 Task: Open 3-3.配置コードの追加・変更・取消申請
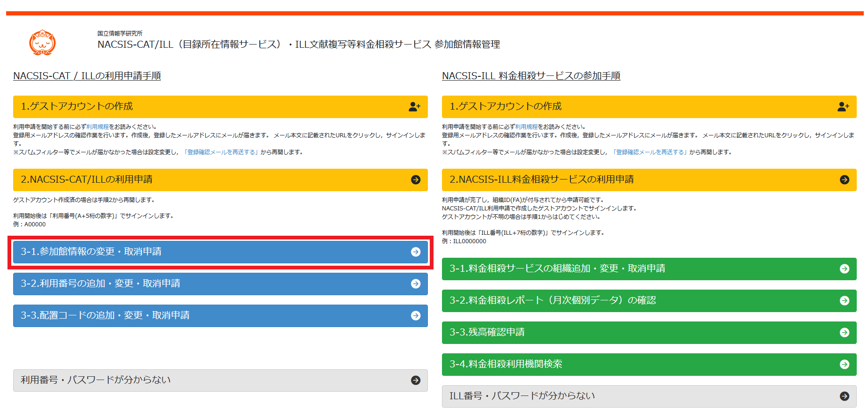tap(220, 316)
